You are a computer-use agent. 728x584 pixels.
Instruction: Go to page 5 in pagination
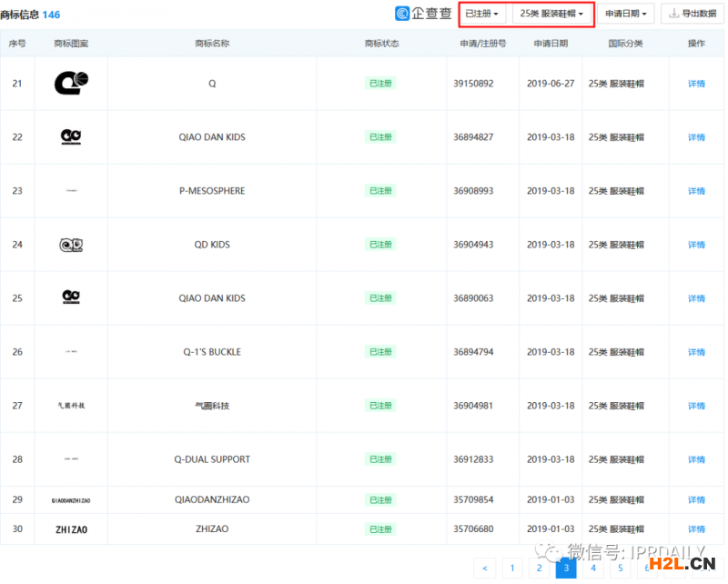point(621,569)
